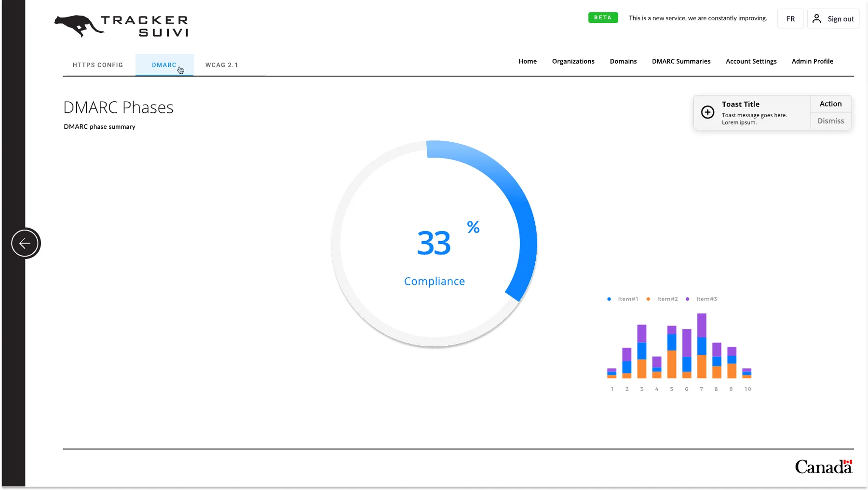Navigate to Domains
Viewport: 868px width, 490px height.
[624, 61]
